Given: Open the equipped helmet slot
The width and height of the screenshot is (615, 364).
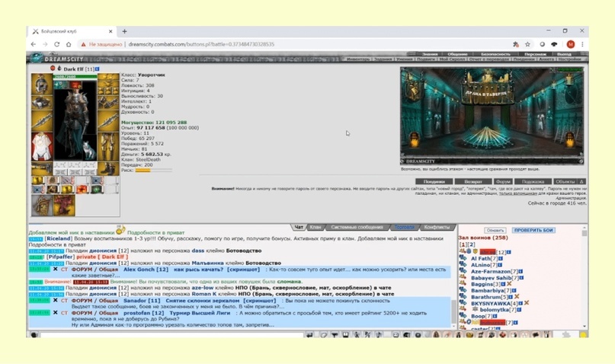Looking at the screenshot, I should pos(42,84).
